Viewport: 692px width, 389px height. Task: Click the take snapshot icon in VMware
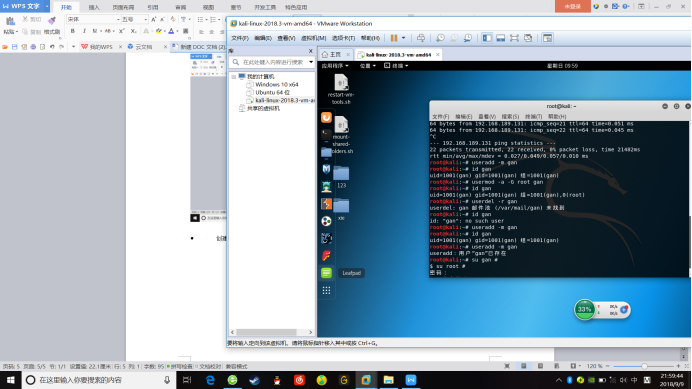pos(440,38)
